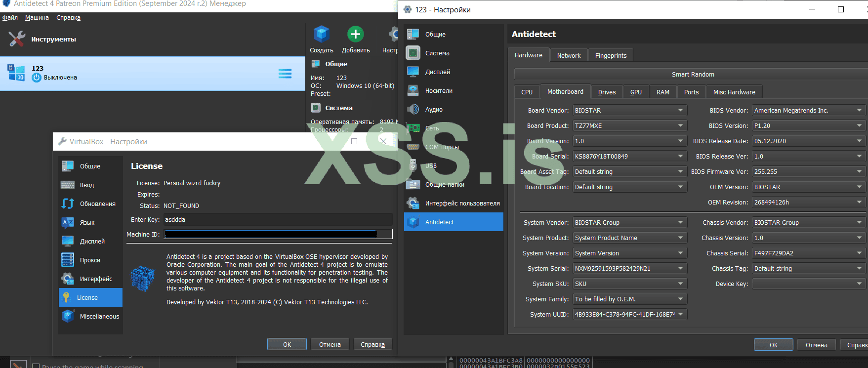Open the hamburger menu icon for VM 123

pos(285,74)
